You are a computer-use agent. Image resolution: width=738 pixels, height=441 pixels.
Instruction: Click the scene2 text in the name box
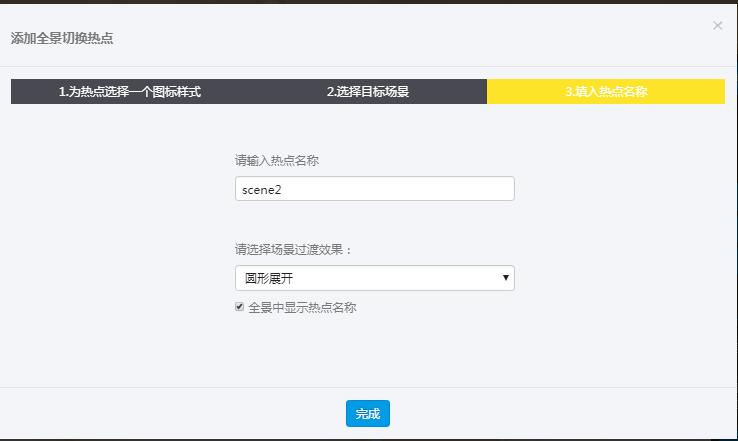pos(263,189)
